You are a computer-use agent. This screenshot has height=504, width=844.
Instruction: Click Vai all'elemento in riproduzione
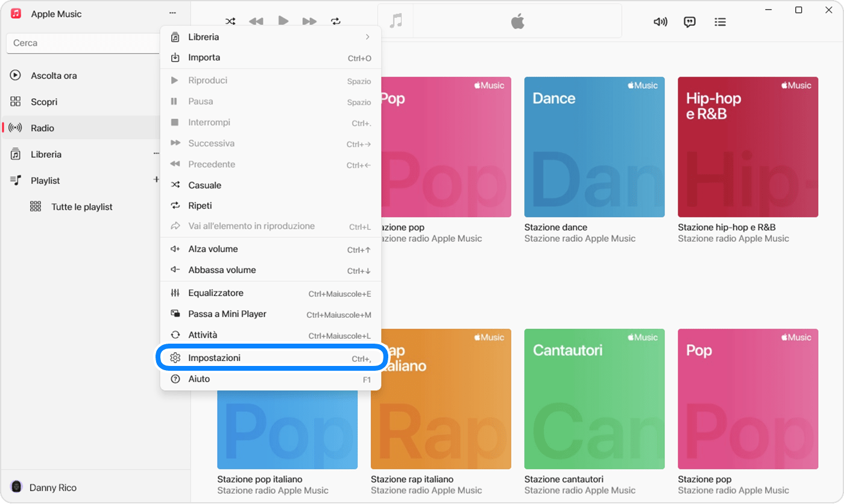click(x=271, y=226)
